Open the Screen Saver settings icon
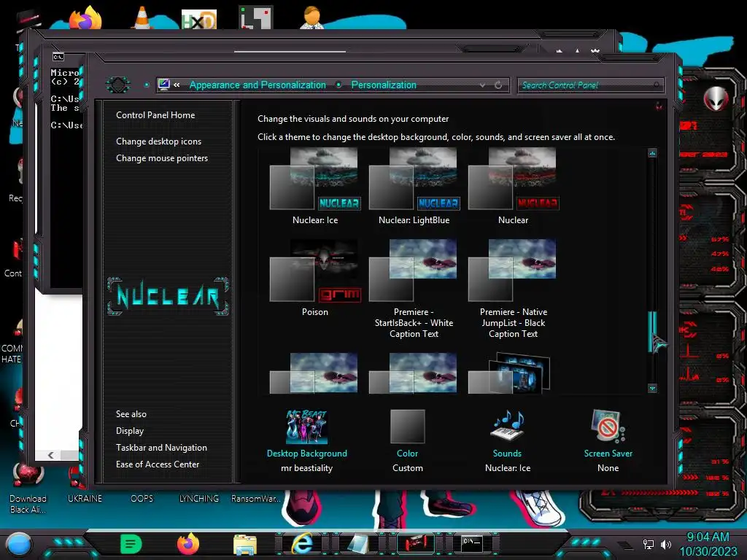Screen dimensions: 747x560 point(608,426)
